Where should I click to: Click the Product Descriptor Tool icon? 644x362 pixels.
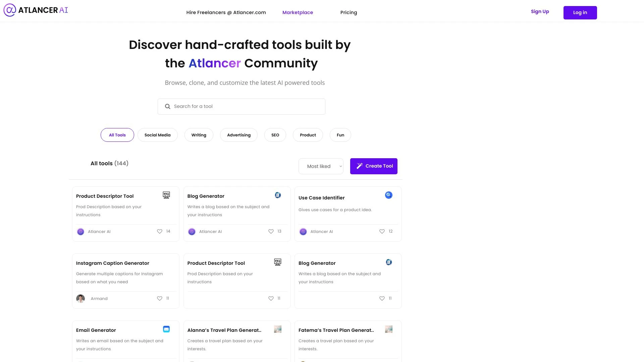(166, 195)
